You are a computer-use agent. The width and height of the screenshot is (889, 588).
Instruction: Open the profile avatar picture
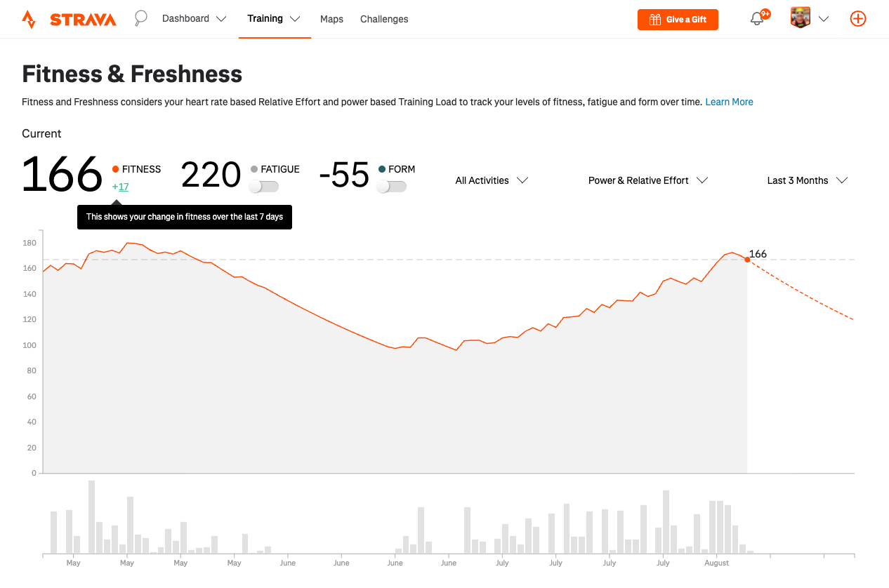point(801,18)
